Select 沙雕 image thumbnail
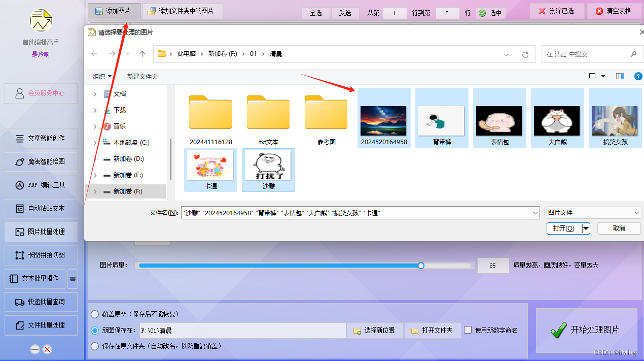The height and width of the screenshot is (361, 644). [x=268, y=170]
